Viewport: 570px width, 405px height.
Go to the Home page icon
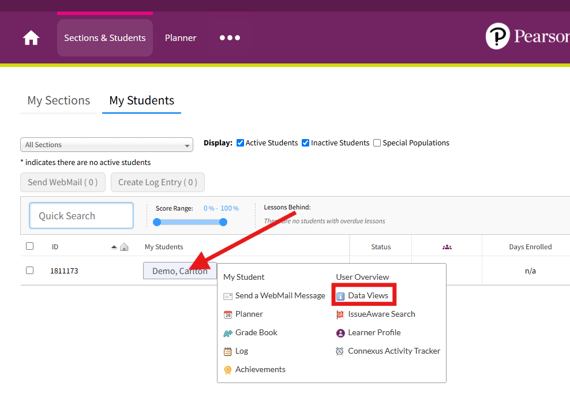pos(31,38)
